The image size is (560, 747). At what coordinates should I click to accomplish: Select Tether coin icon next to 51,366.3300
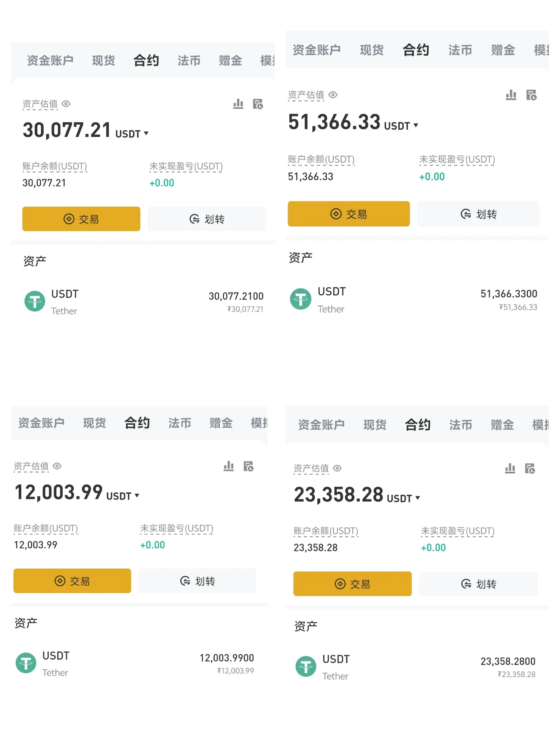(301, 299)
